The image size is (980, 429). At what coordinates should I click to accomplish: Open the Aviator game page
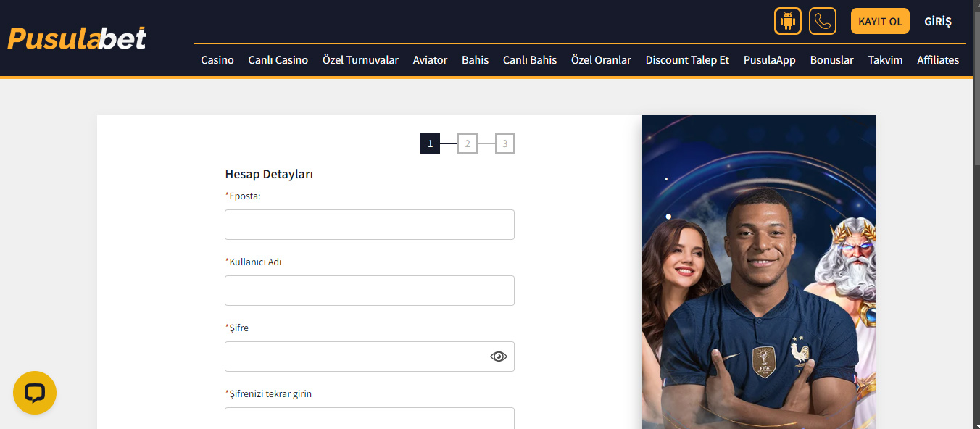pyautogui.click(x=430, y=60)
